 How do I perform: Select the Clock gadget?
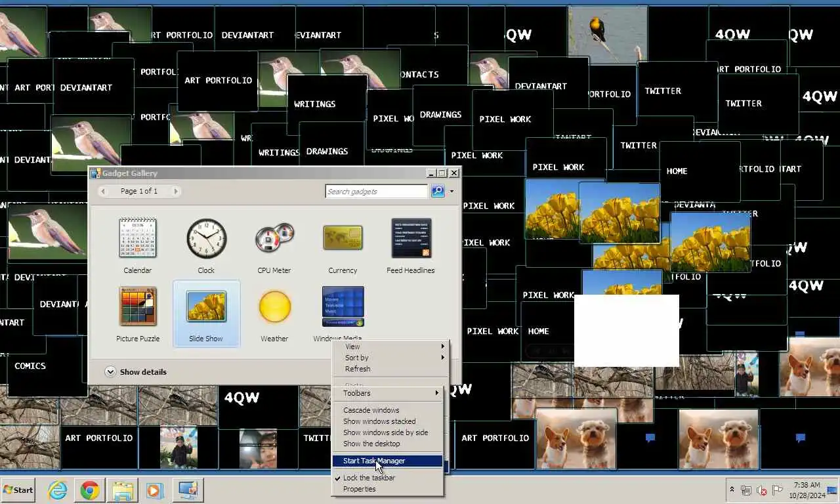pos(206,246)
